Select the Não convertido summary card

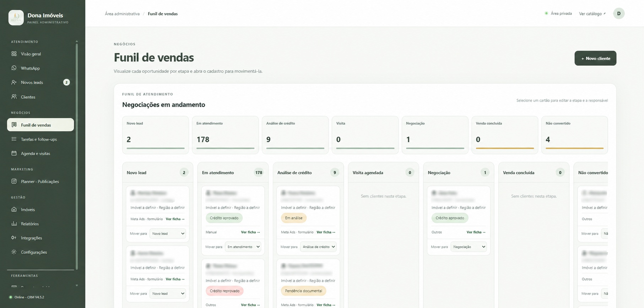(574, 135)
